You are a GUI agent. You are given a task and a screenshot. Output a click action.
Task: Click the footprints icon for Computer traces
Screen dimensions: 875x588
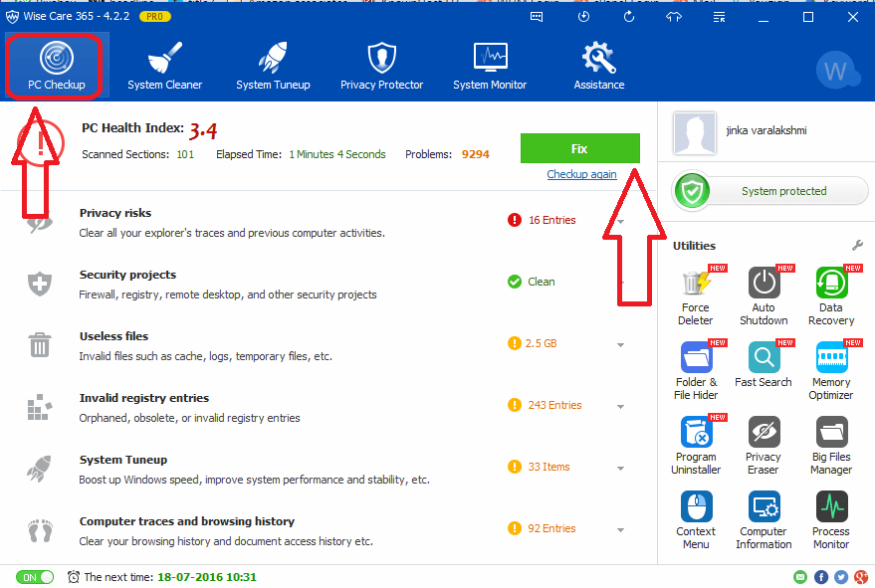(40, 530)
